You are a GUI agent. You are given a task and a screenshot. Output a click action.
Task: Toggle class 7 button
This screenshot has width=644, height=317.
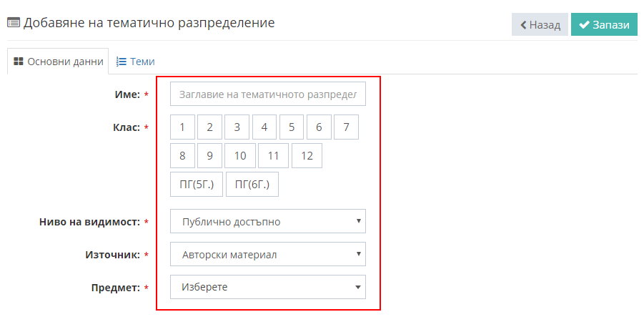click(x=346, y=127)
